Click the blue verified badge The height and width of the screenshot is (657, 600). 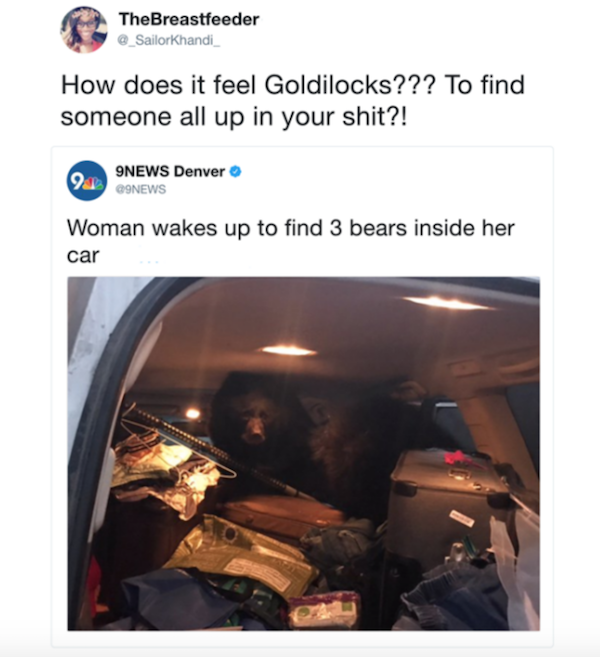click(x=236, y=171)
